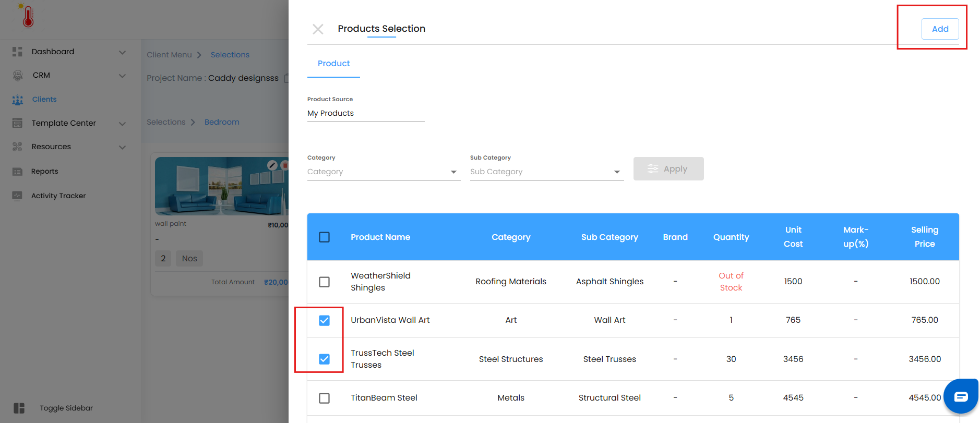980x423 pixels.
Task: Click the Template Center icon
Action: (18, 123)
